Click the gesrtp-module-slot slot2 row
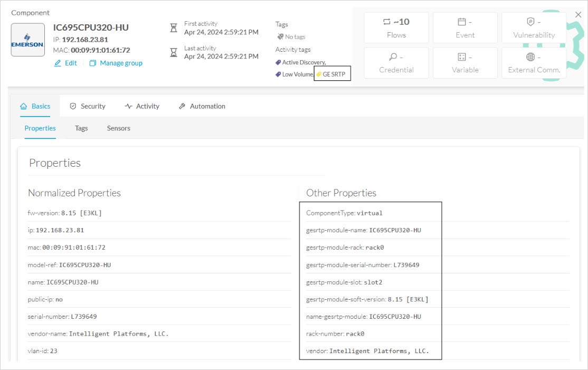Screen dimensions: 588x370 point(438,282)
